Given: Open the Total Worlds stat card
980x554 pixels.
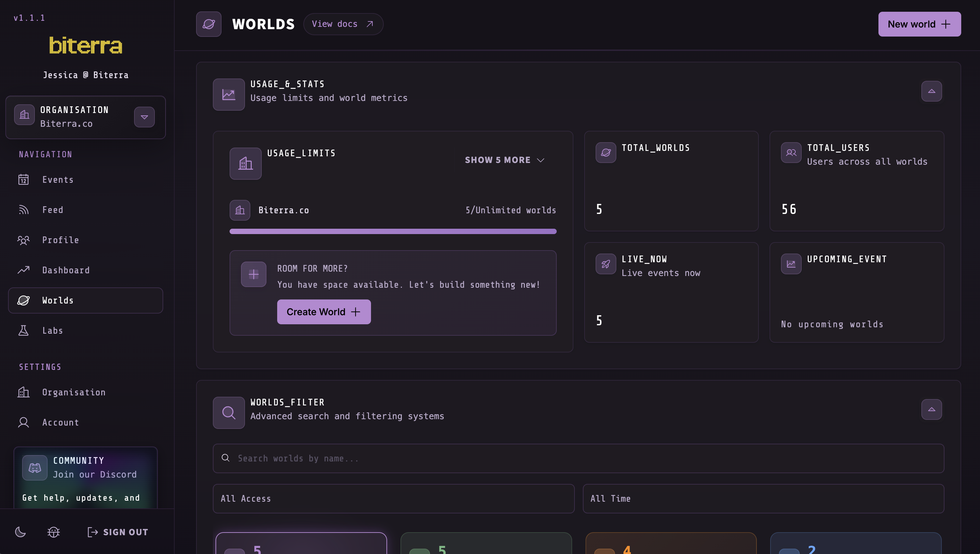Looking at the screenshot, I should pyautogui.click(x=671, y=181).
